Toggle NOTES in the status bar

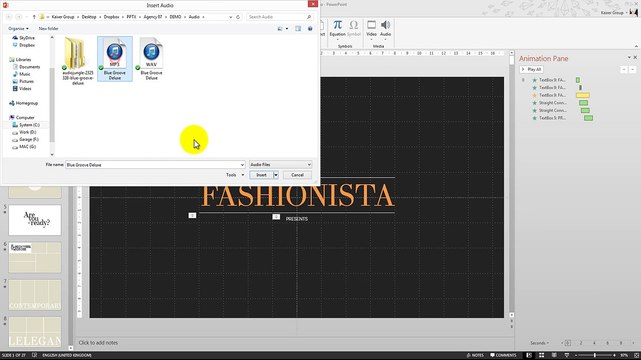pos(475,355)
